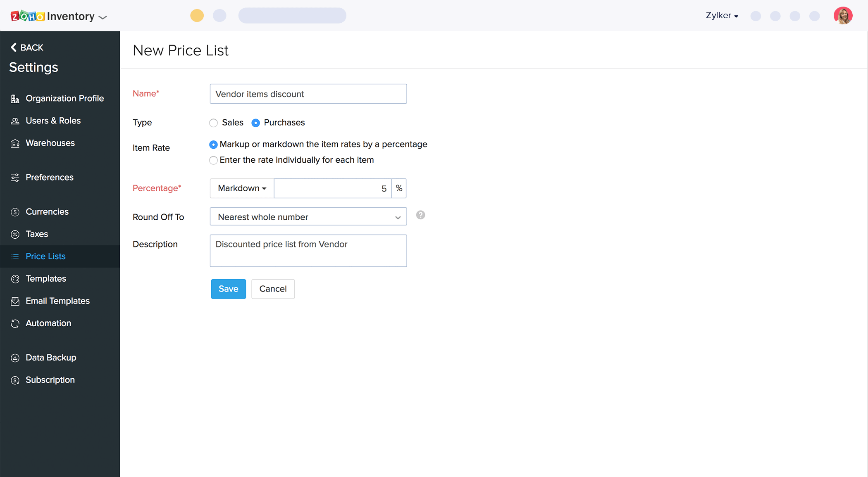Enable entering the rate individually per item
This screenshot has height=477, width=868.
pyautogui.click(x=213, y=160)
